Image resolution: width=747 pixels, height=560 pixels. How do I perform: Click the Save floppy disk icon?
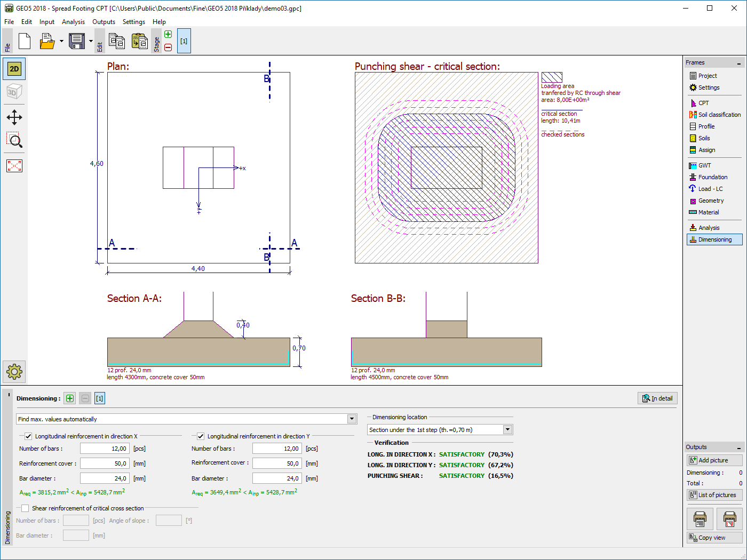[x=77, y=41]
